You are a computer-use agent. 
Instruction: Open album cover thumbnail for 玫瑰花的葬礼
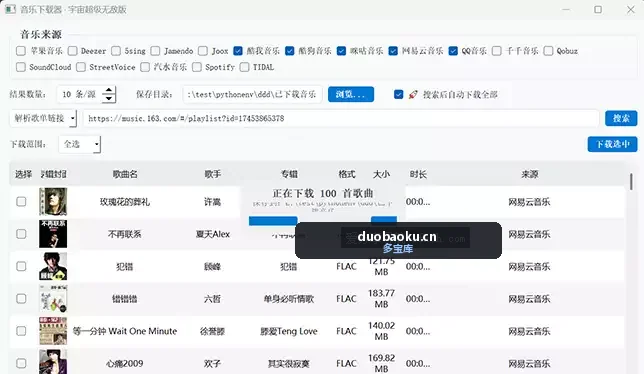(x=53, y=202)
